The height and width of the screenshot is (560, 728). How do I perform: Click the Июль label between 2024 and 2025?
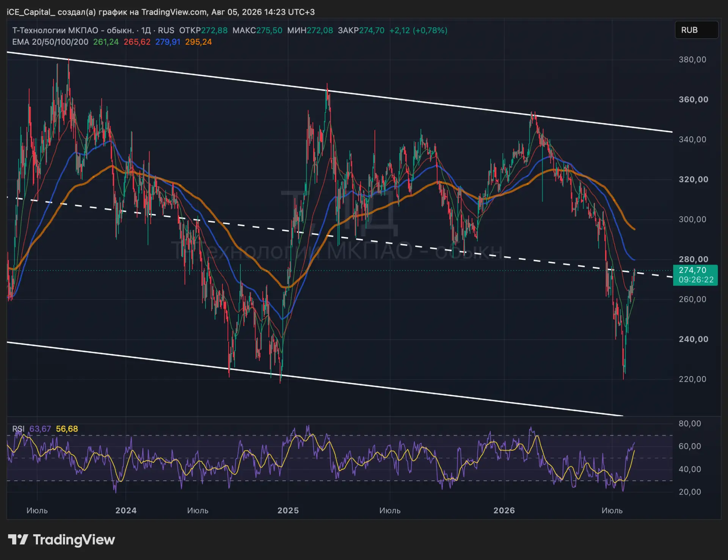click(198, 510)
